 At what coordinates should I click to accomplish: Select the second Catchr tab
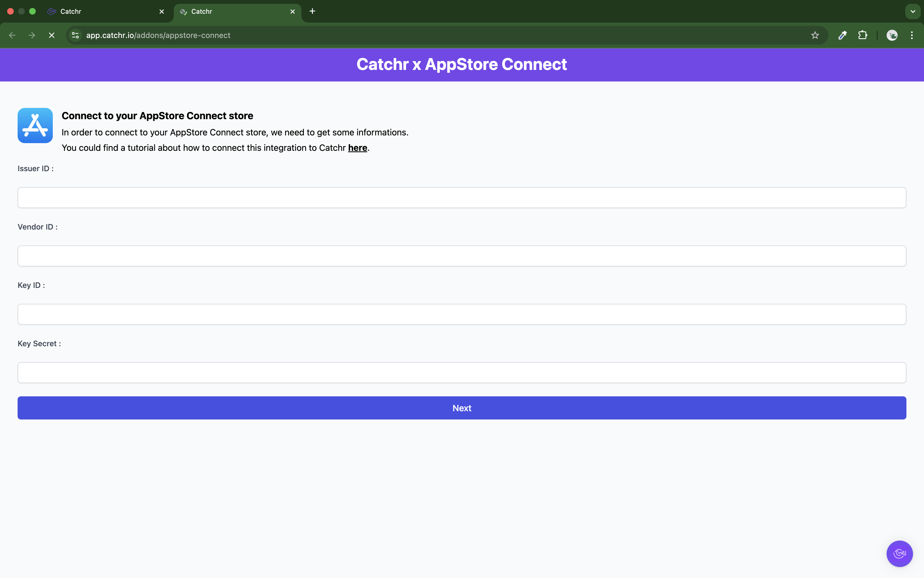(x=238, y=12)
